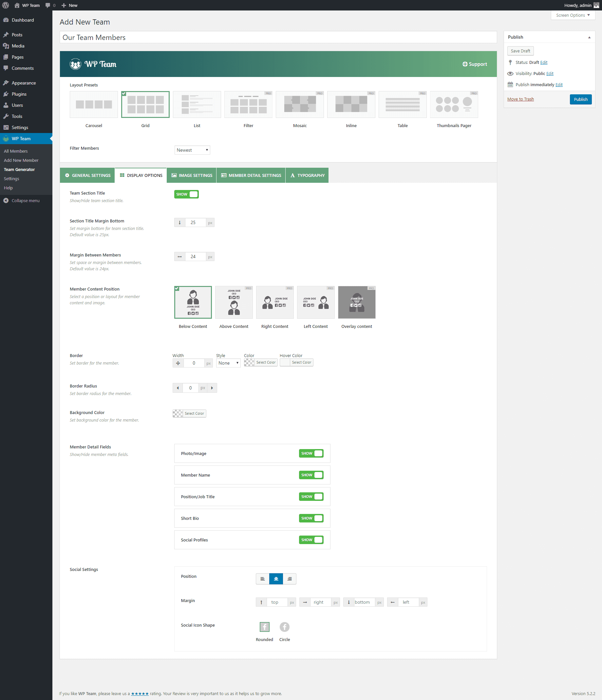Toggle Social Profiles visibility off

coord(311,540)
